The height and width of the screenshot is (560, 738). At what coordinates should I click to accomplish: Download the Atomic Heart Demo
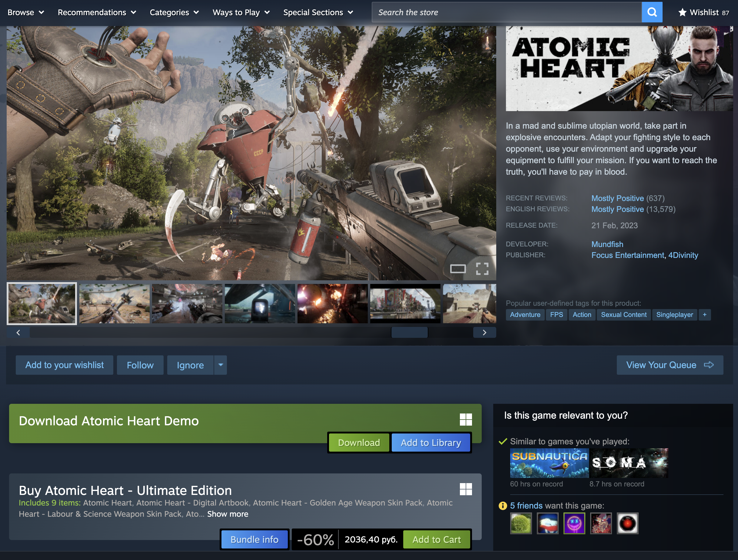(x=359, y=443)
